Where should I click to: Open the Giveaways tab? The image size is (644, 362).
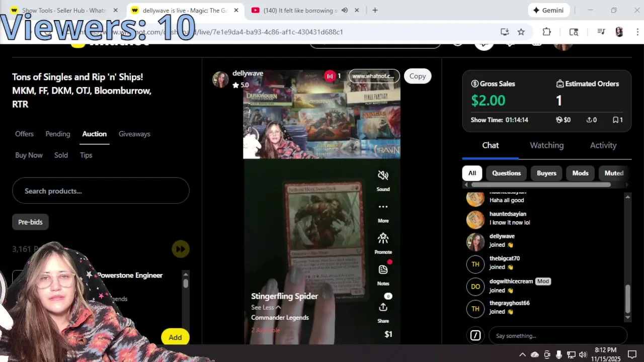pyautogui.click(x=134, y=134)
